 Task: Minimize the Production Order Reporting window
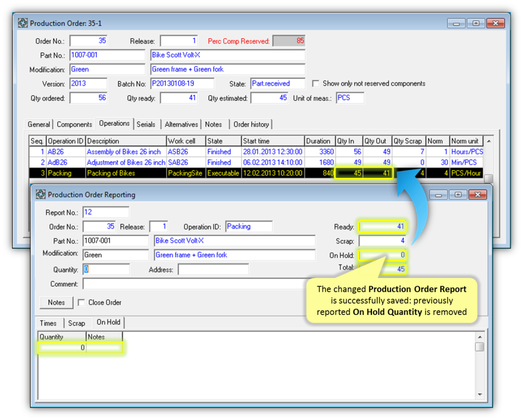click(439, 195)
